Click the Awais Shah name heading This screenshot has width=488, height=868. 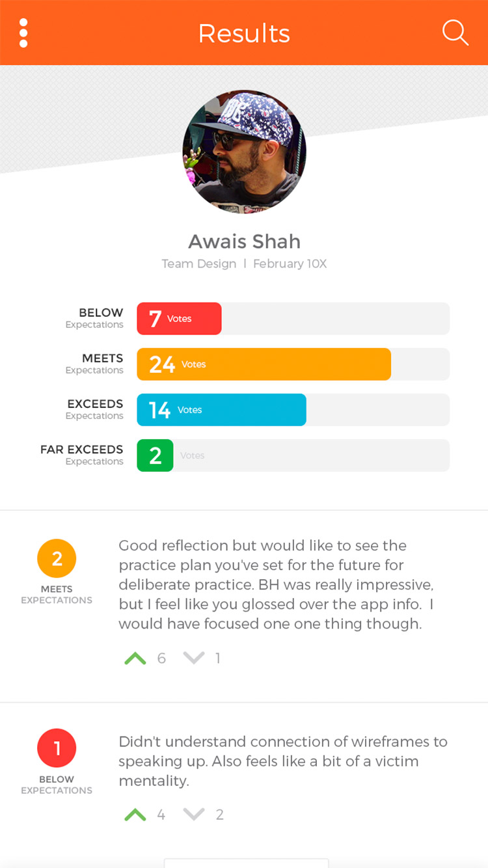point(244,241)
